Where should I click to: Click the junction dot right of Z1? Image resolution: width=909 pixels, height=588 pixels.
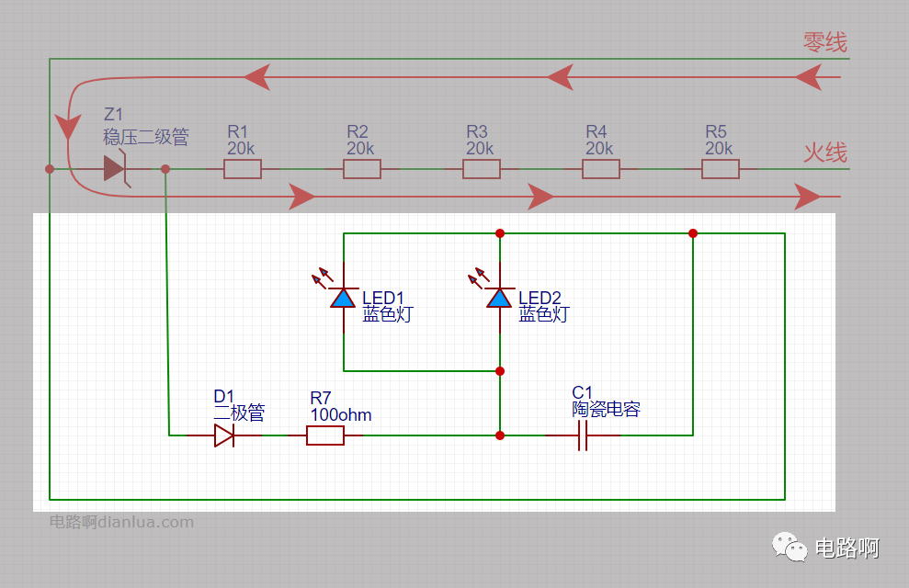click(165, 169)
